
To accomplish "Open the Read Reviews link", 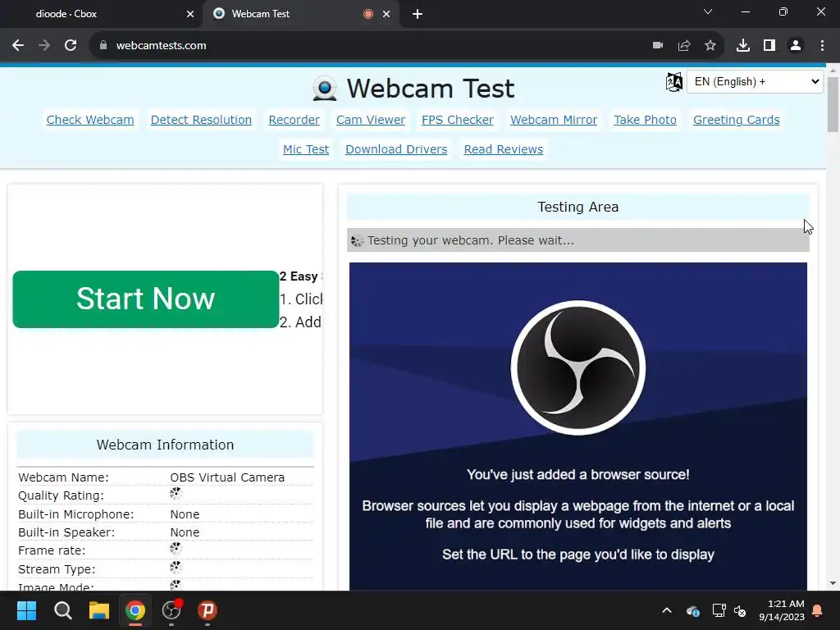I will coord(503,149).
